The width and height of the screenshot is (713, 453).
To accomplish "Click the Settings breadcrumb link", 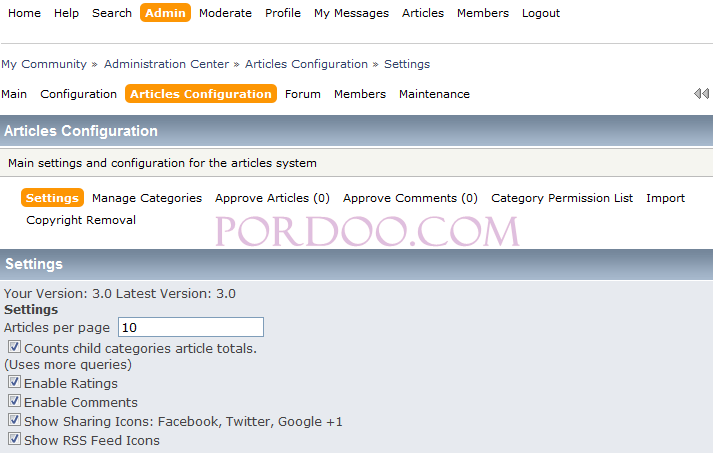I will tap(407, 64).
